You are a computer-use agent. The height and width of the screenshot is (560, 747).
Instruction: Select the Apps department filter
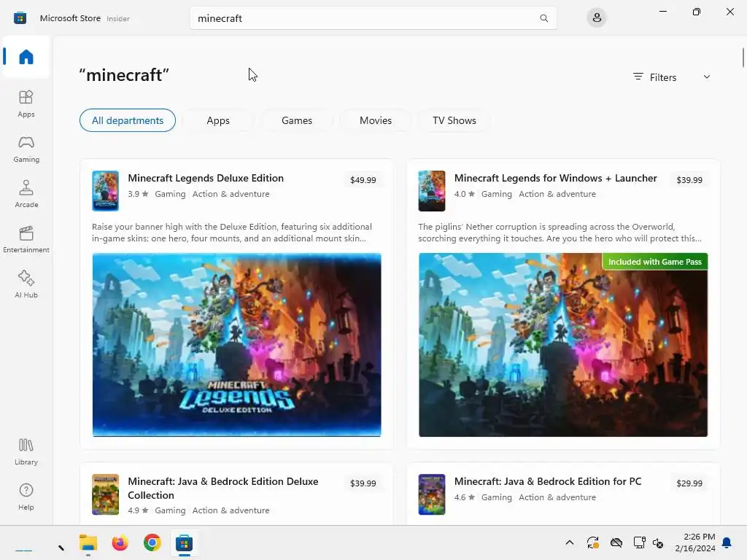tap(218, 120)
